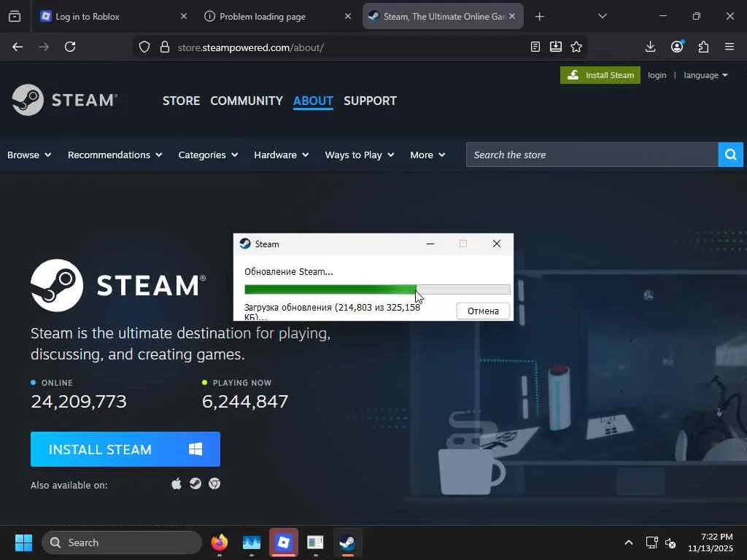This screenshot has height=560, width=747.
Task: Toggle reader view icon in address bar
Action: 535,47
